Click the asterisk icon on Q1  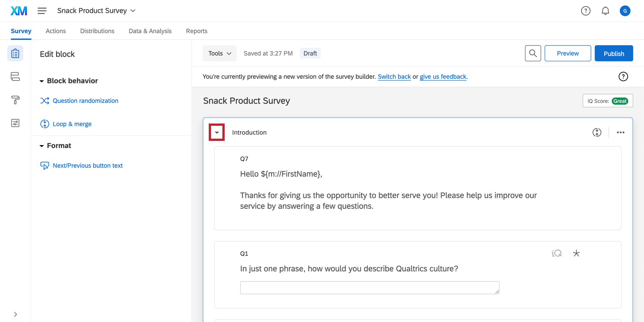576,253
